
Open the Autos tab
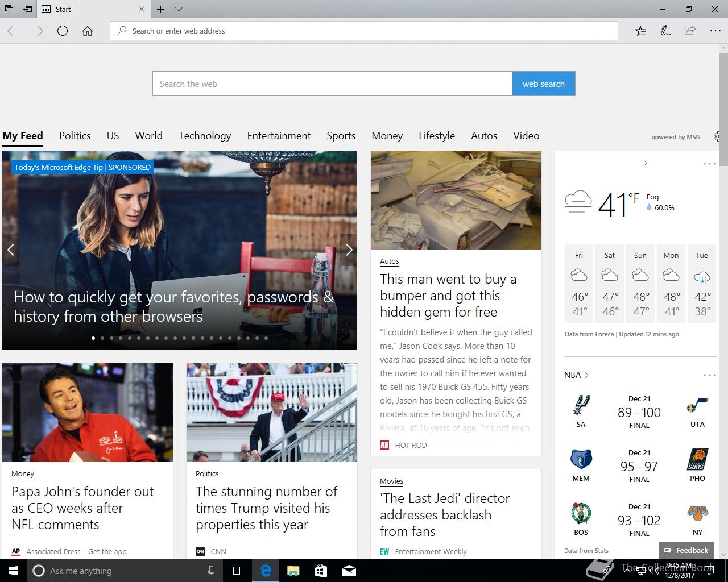click(x=484, y=136)
